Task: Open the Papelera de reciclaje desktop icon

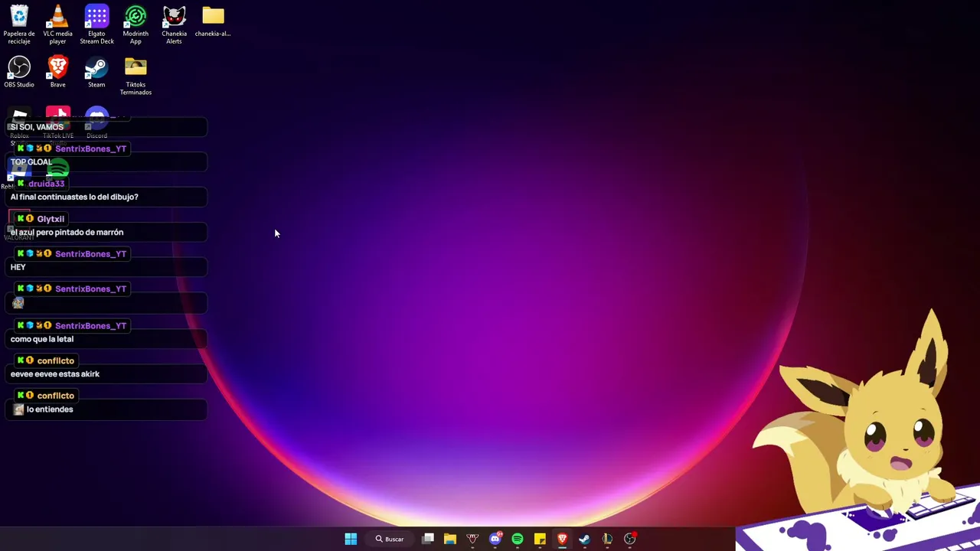Action: [x=19, y=24]
